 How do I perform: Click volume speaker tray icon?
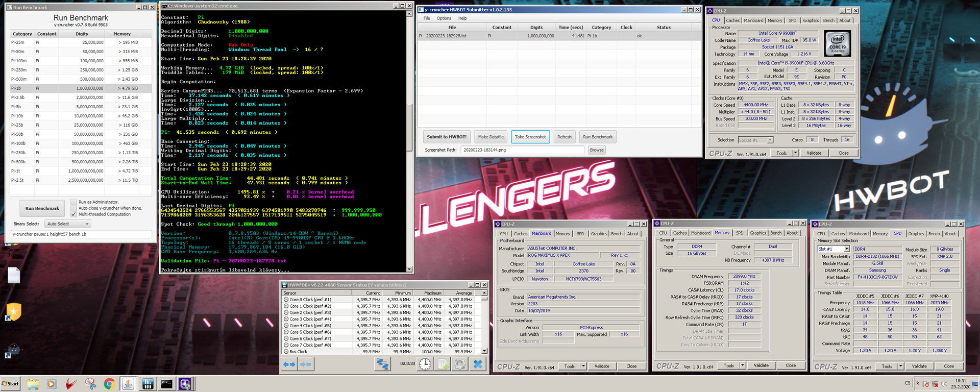[944, 383]
